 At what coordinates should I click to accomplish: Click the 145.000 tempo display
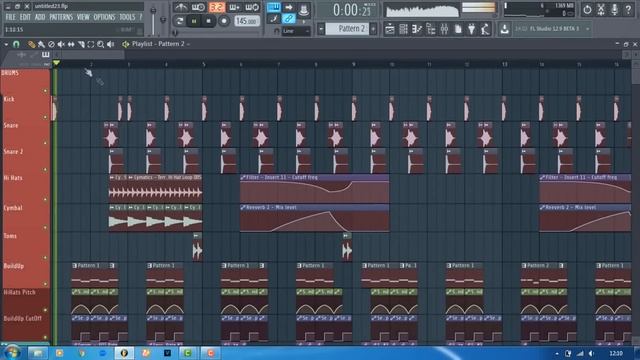pos(247,21)
